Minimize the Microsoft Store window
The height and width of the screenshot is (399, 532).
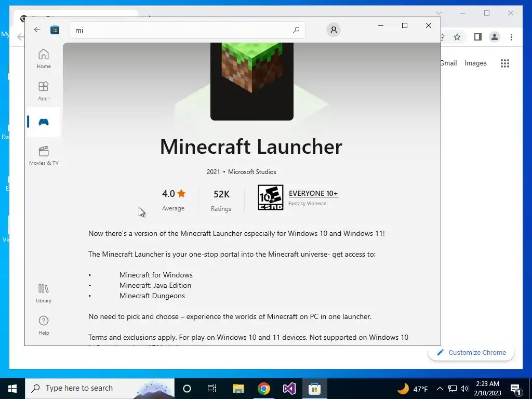[x=381, y=25]
